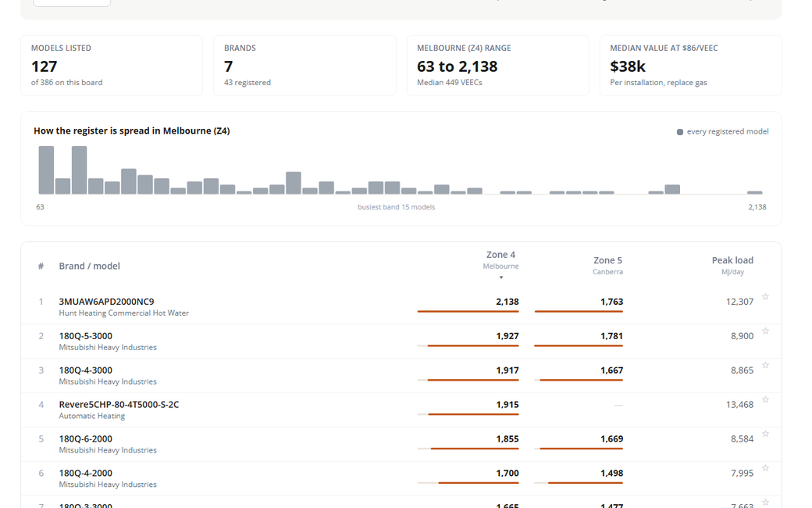
Task: Open model 180Q-4-3000
Action: pos(85,370)
